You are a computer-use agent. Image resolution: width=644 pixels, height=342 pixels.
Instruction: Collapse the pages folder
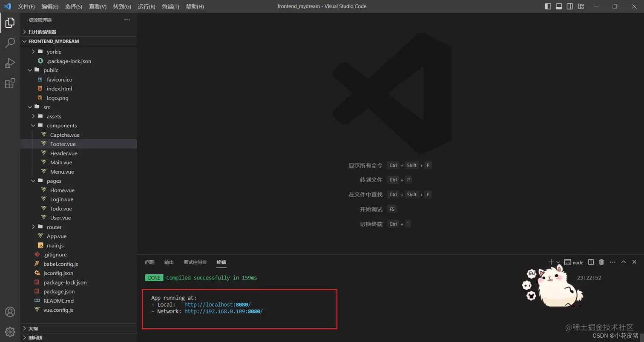(79, 181)
